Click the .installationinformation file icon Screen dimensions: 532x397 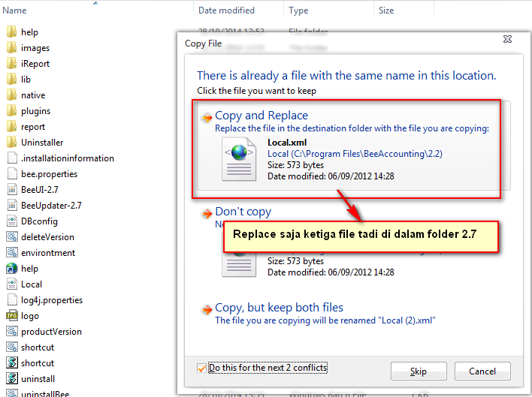coord(12,158)
